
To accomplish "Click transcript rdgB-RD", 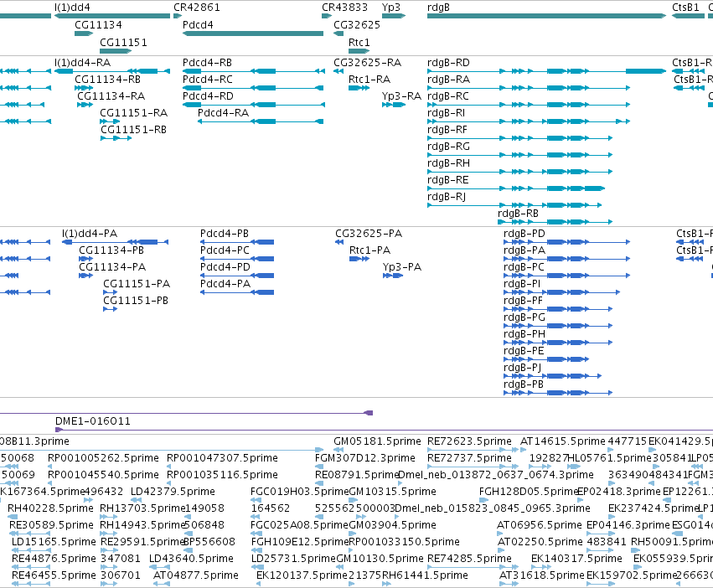I will [x=448, y=62].
